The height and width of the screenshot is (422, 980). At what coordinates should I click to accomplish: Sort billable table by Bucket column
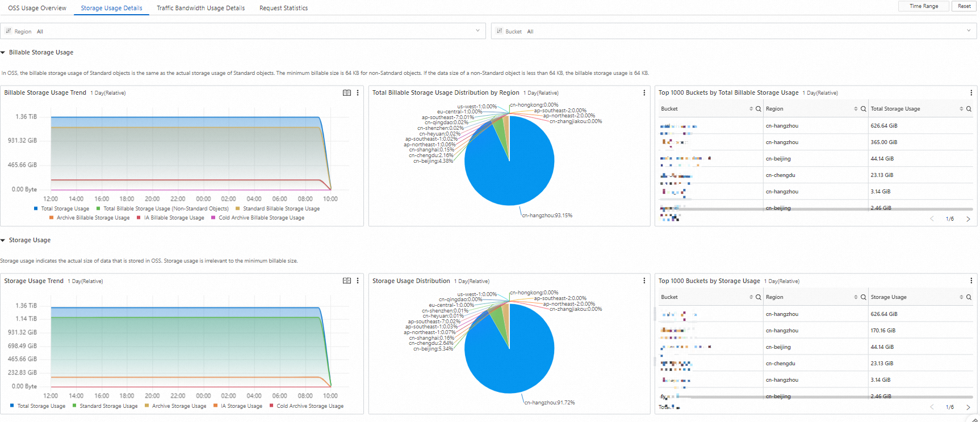coord(751,109)
